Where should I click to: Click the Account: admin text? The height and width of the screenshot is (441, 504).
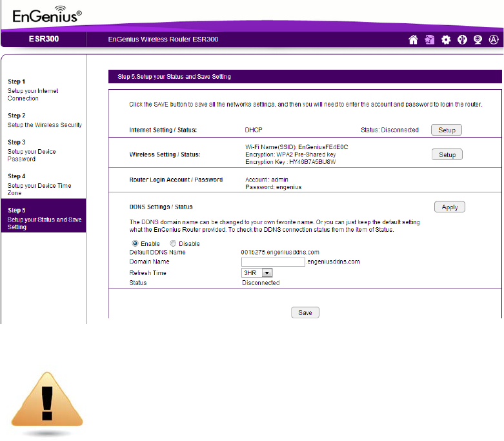267,179
